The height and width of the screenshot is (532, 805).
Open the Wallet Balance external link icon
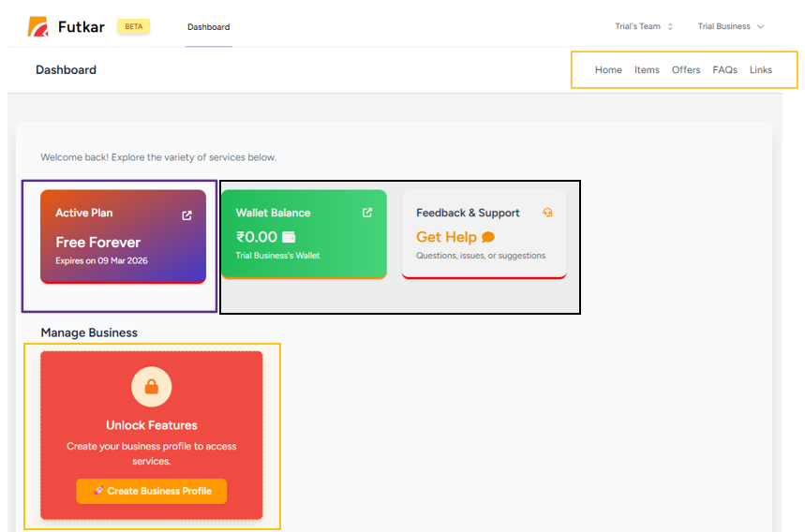[x=367, y=213]
